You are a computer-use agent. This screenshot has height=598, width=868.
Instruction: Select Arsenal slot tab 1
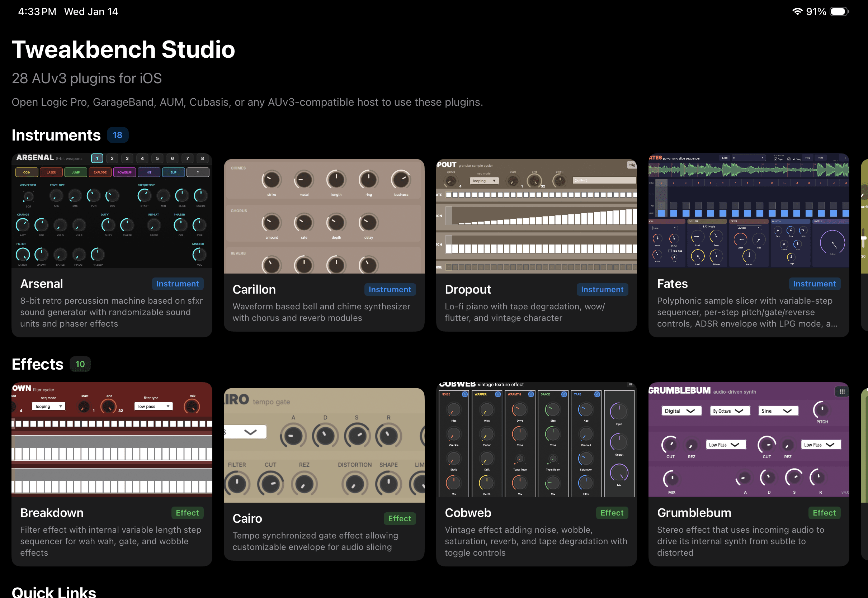pos(97,158)
